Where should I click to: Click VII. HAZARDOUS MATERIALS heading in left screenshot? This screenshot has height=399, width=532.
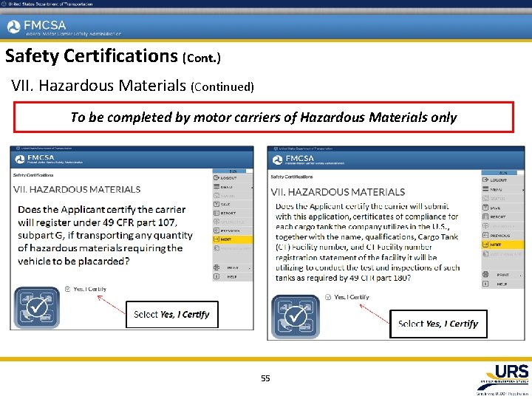coord(77,189)
